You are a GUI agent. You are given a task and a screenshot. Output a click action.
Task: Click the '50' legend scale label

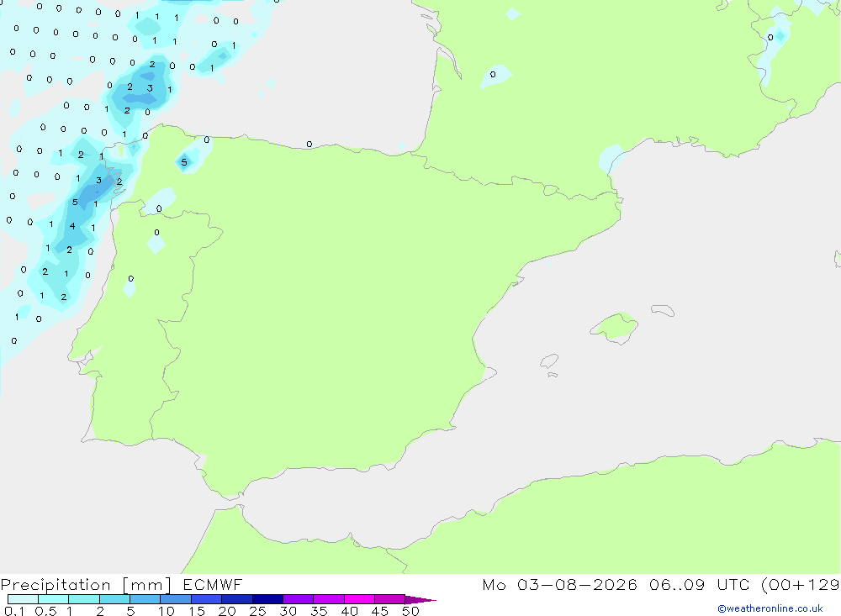point(410,611)
